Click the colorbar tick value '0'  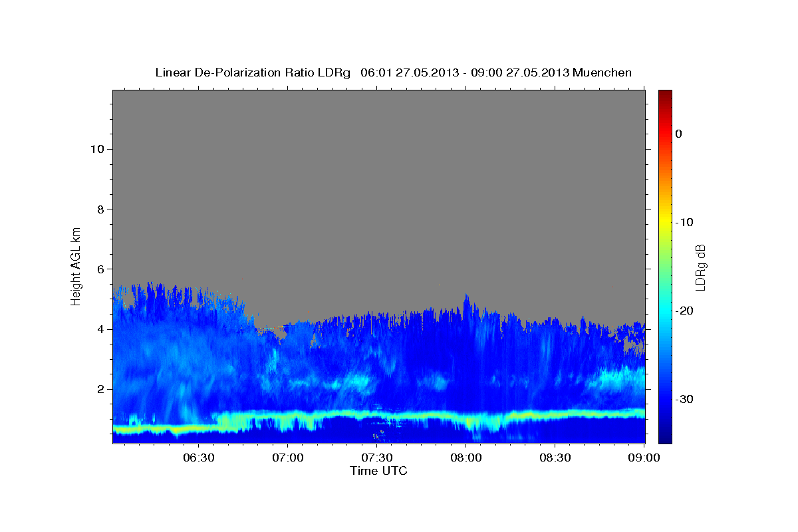point(679,134)
